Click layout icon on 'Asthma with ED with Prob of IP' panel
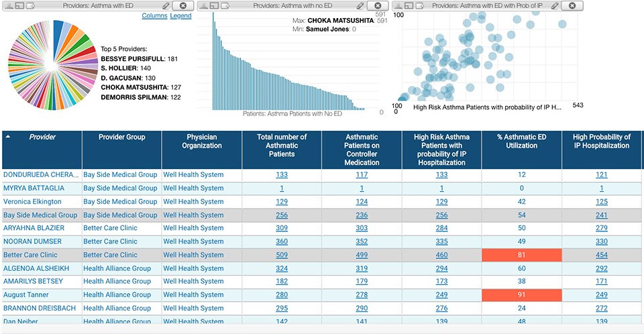Viewport: 644px width, 334px height. [409, 5]
